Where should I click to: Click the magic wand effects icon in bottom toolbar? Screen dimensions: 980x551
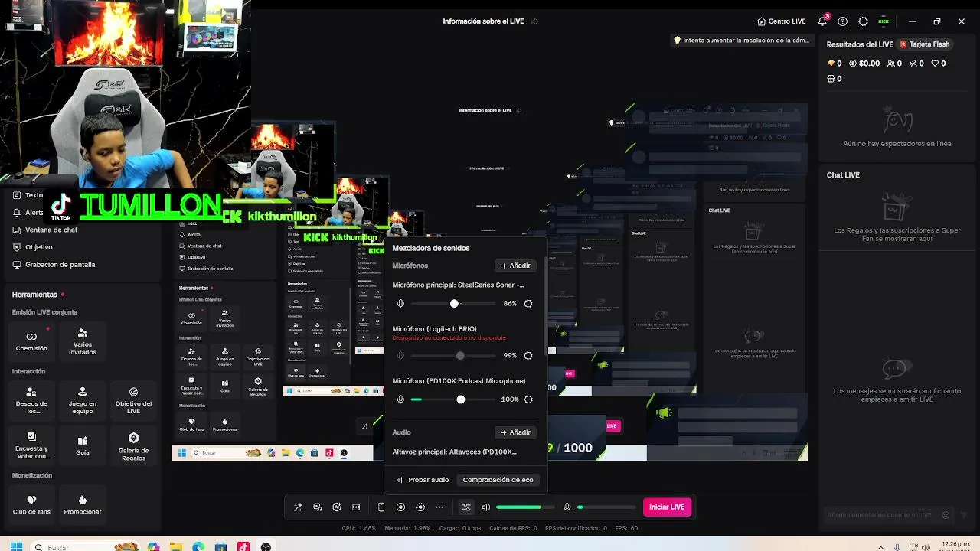click(x=298, y=507)
